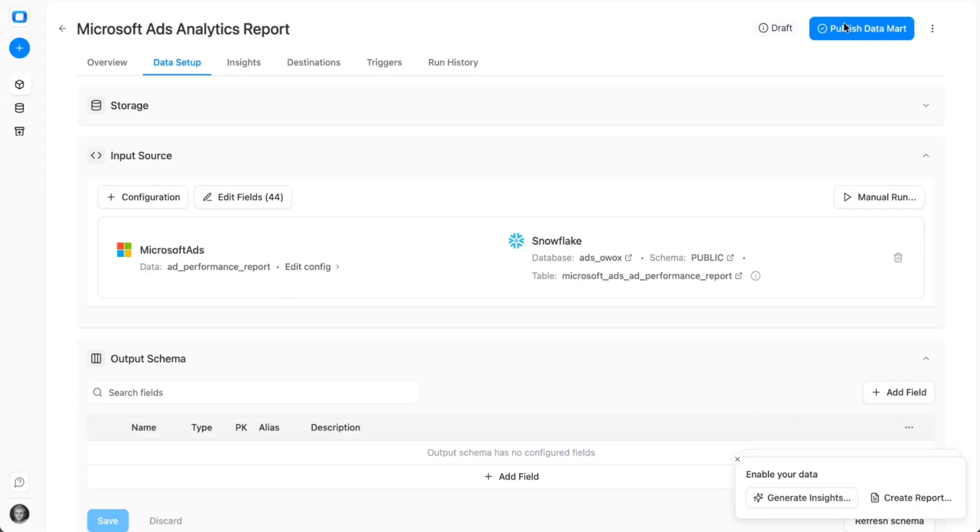Click the Search fields input box
Screen dimensions: 980x532
tap(252, 392)
